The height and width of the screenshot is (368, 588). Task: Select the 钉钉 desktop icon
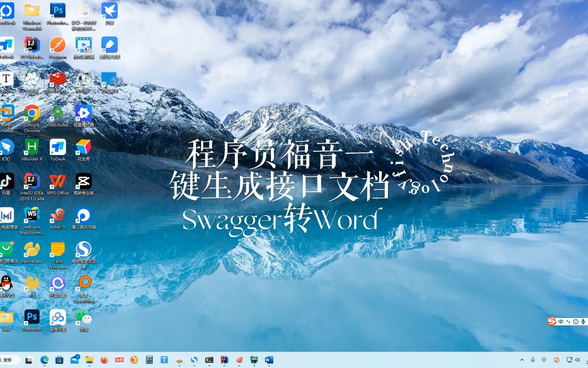click(x=6, y=150)
